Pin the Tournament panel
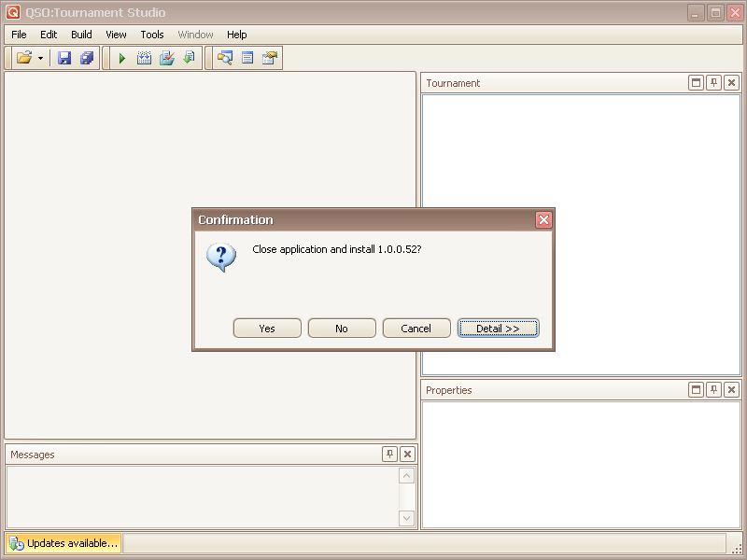The width and height of the screenshot is (747, 560). click(713, 83)
